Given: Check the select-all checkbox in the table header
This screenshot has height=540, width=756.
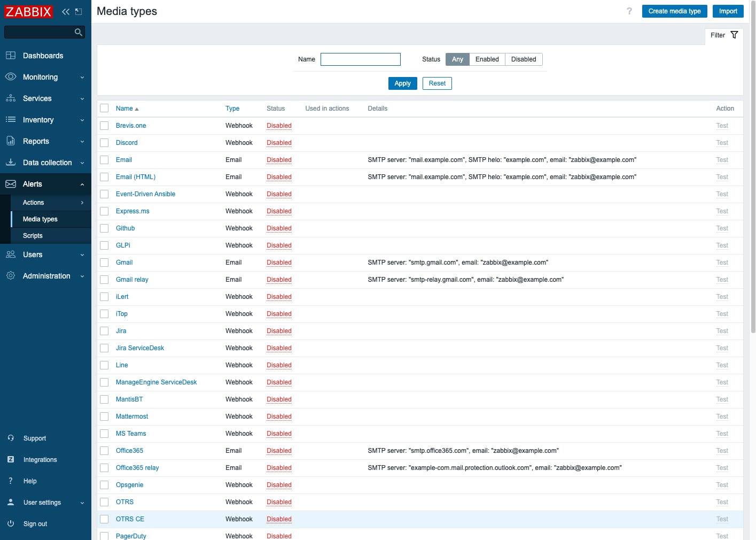Looking at the screenshot, I should (x=104, y=108).
